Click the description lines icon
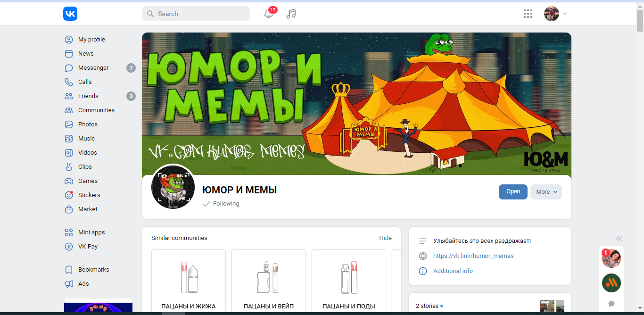The image size is (644, 315). (x=423, y=241)
